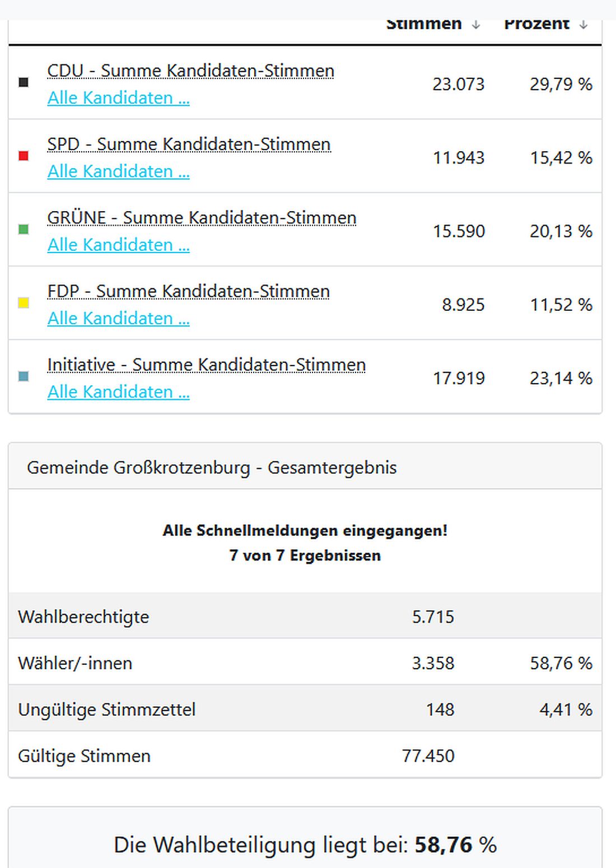Click the Wahlbeteiligung 58,76 % banner
Image resolution: width=616 pixels, height=868 pixels.
[307, 846]
